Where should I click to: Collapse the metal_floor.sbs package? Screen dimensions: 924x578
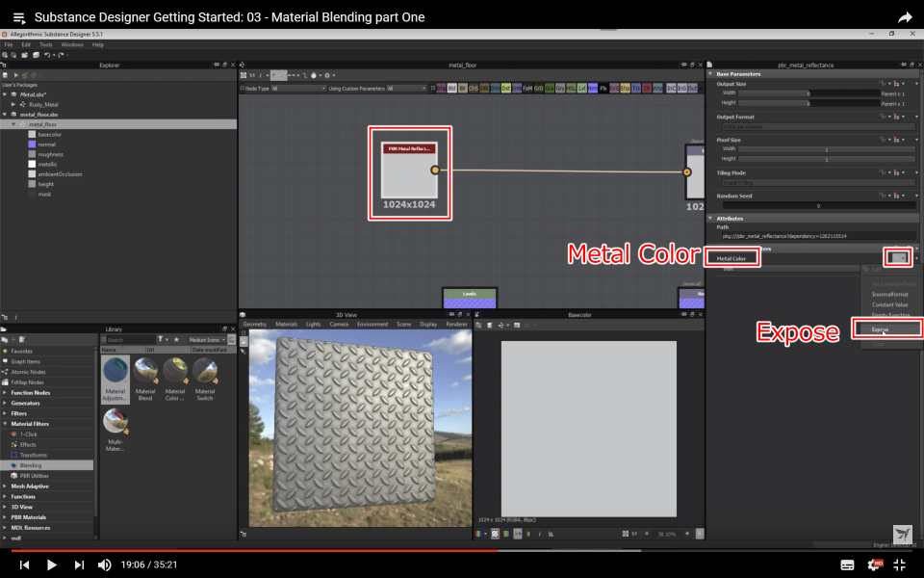pos(6,115)
